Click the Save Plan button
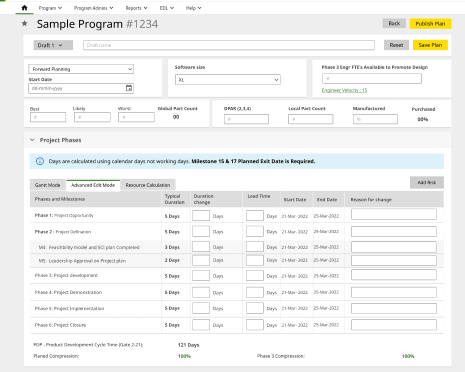The width and height of the screenshot is (465, 372). click(x=430, y=45)
